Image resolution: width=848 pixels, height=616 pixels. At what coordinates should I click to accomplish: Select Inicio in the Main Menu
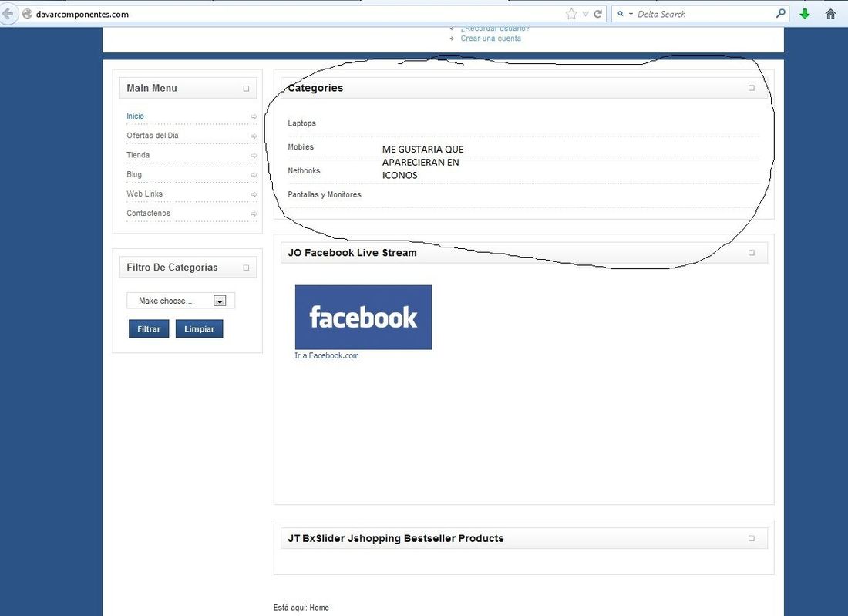135,116
